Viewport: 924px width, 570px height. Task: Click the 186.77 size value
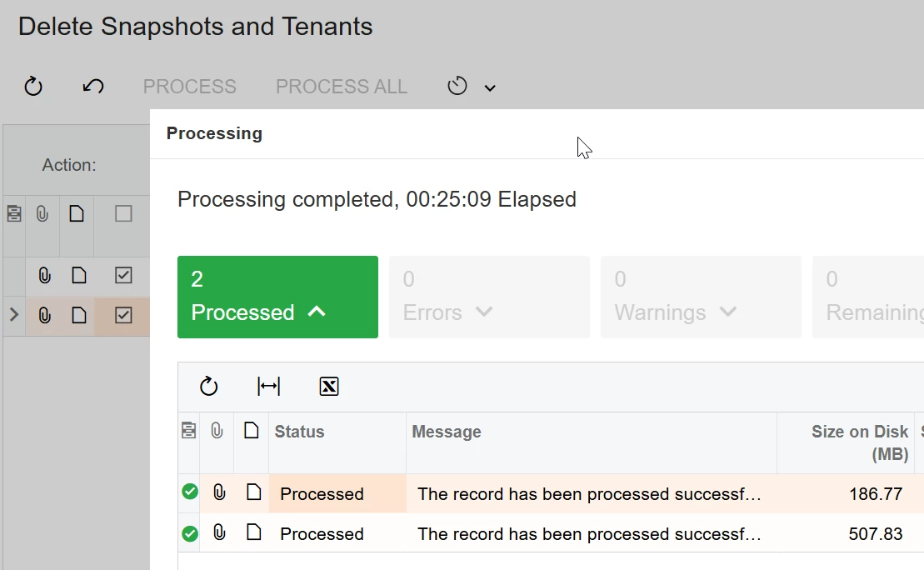coord(875,494)
